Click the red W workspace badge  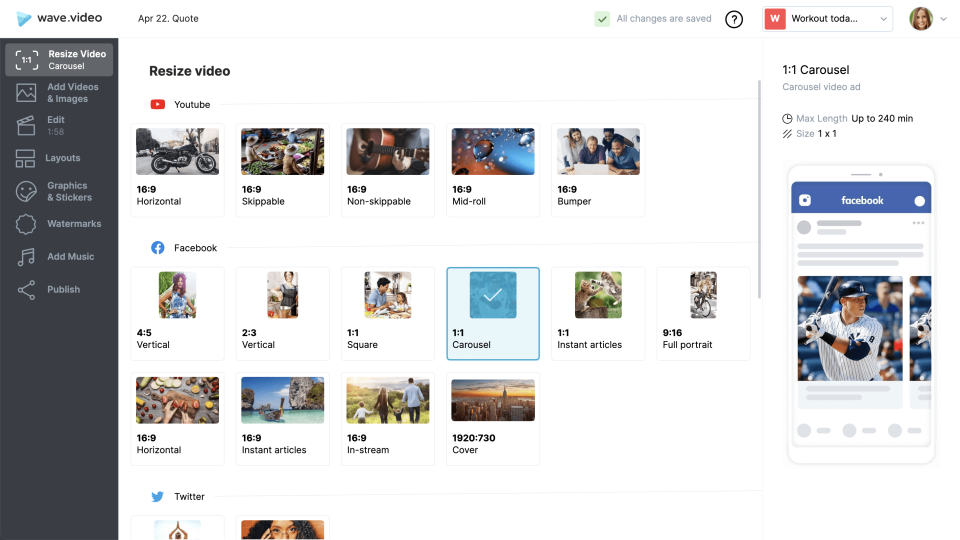775,19
